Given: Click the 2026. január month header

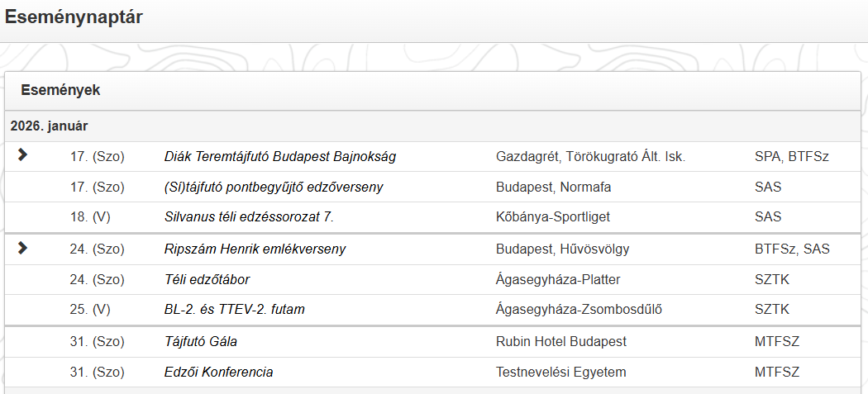Looking at the screenshot, I should tap(50, 126).
